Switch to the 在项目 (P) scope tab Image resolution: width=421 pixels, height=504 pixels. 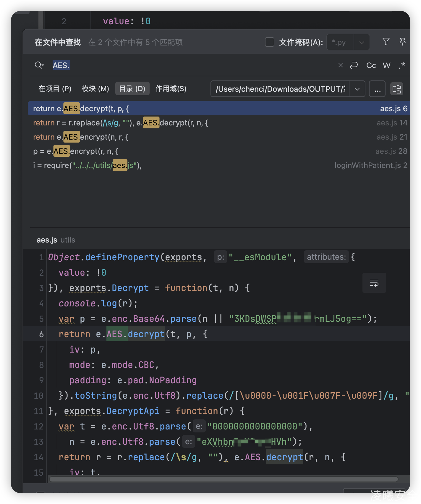coord(55,89)
